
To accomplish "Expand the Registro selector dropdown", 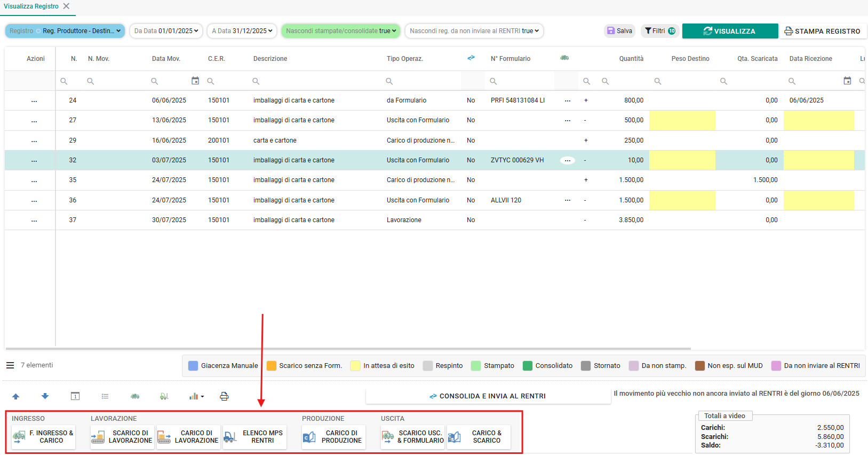I will tap(65, 31).
